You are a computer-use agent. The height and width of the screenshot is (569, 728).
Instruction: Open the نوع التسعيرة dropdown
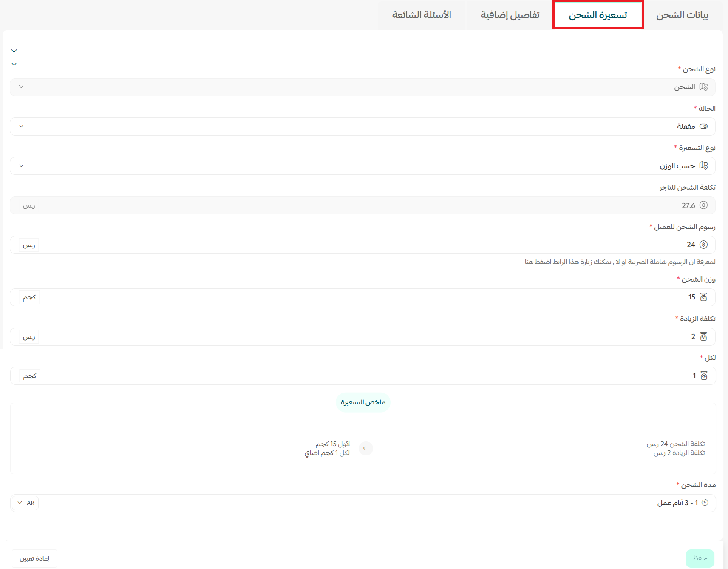(20, 166)
